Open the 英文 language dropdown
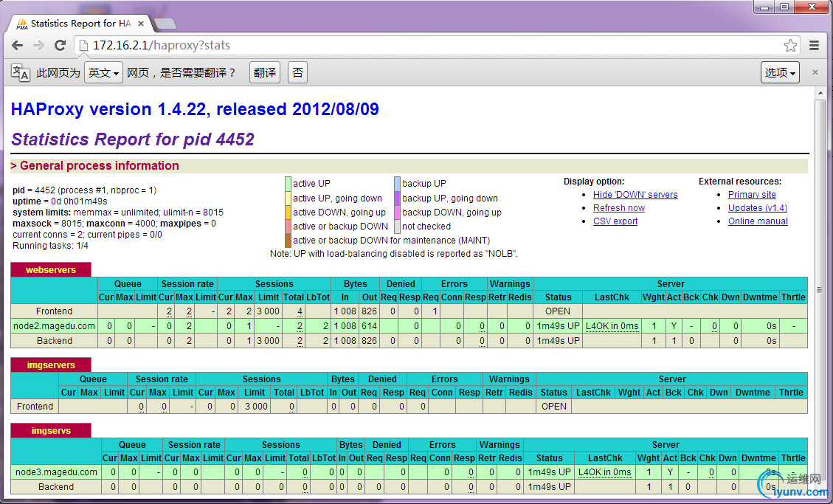 tap(103, 72)
